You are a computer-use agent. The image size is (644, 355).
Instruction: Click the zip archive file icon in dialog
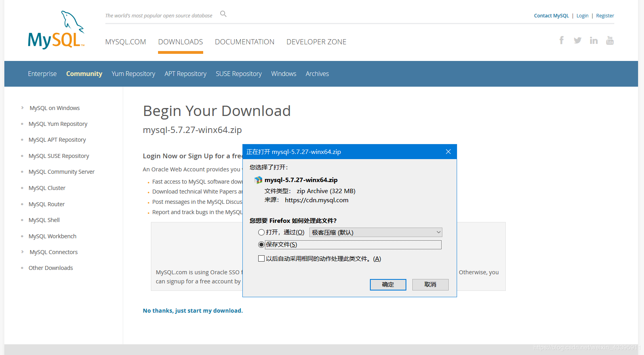(x=258, y=180)
